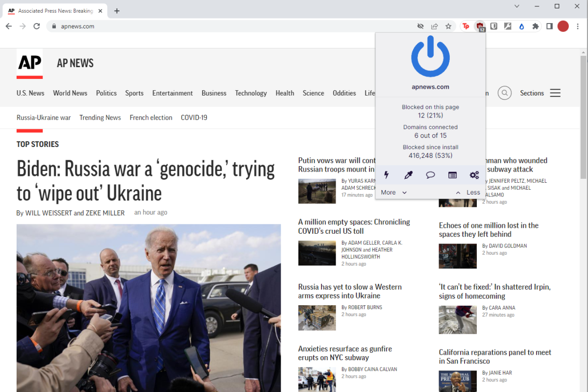Open Biden 'genocide' headline story
The height and width of the screenshot is (392, 588).
pyautogui.click(x=146, y=181)
